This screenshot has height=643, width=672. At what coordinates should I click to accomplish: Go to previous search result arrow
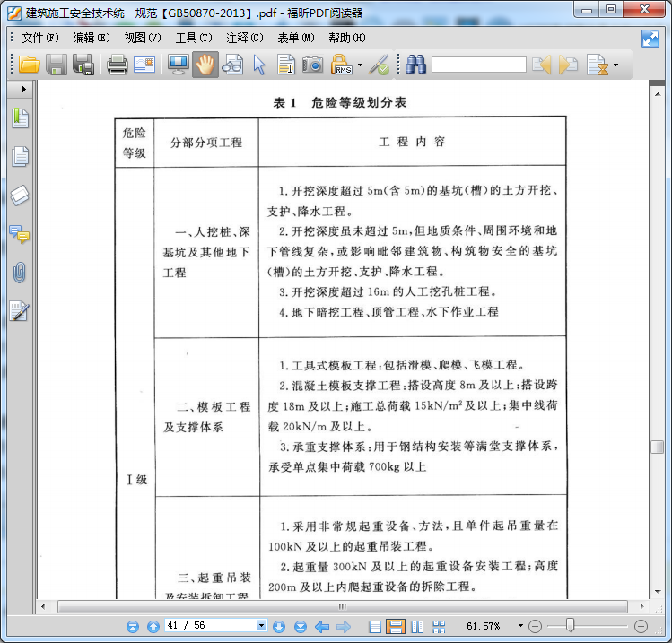542,65
